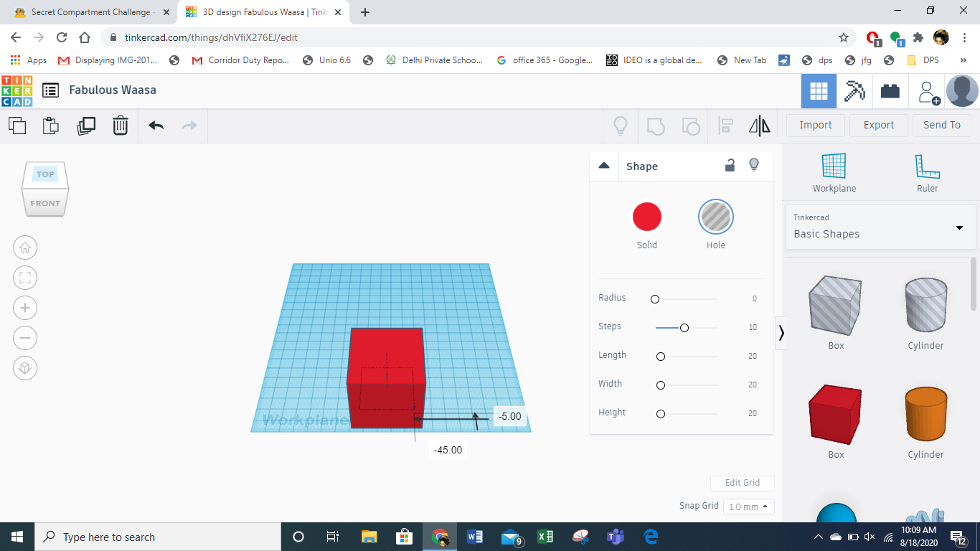The image size is (980, 551).
Task: Click the design name Fabulous Waasa
Action: (113, 90)
